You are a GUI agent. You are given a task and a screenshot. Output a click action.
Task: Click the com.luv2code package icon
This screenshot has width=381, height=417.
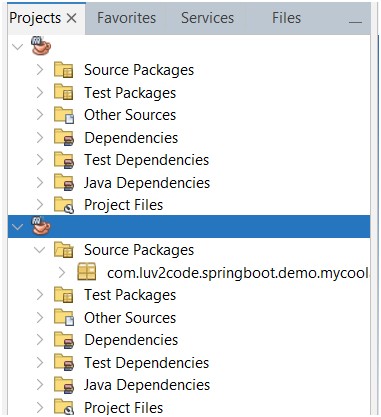coord(86,271)
